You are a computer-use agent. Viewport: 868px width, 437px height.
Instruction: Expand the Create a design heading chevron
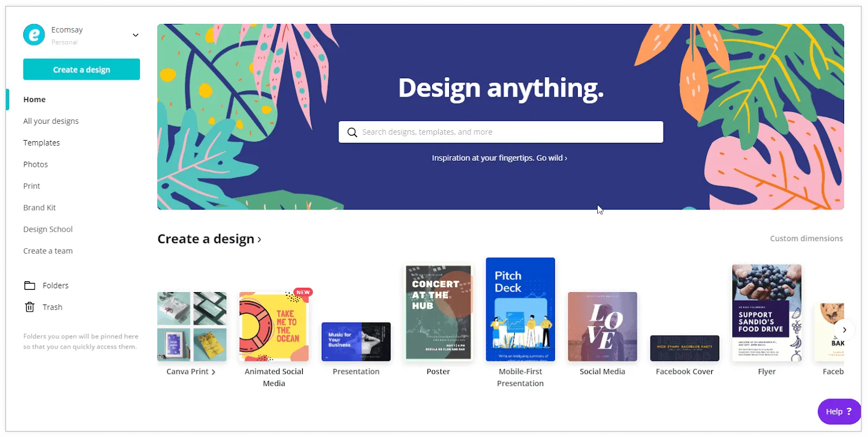point(259,240)
